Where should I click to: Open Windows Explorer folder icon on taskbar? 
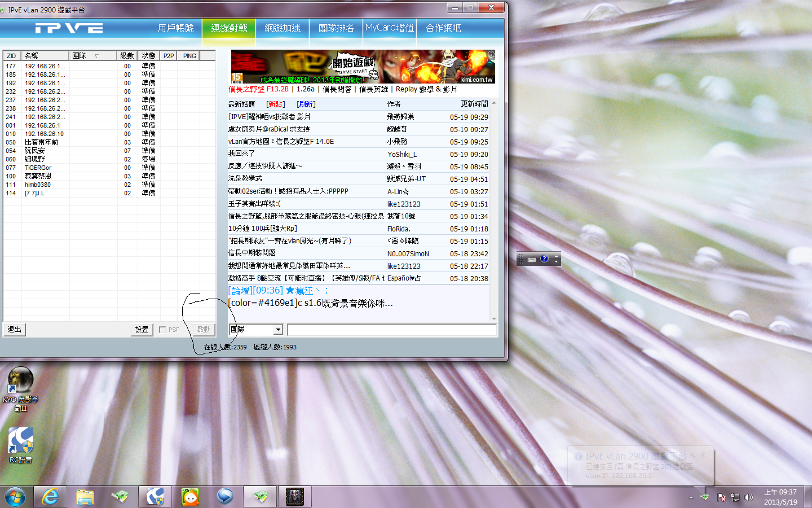(85, 497)
